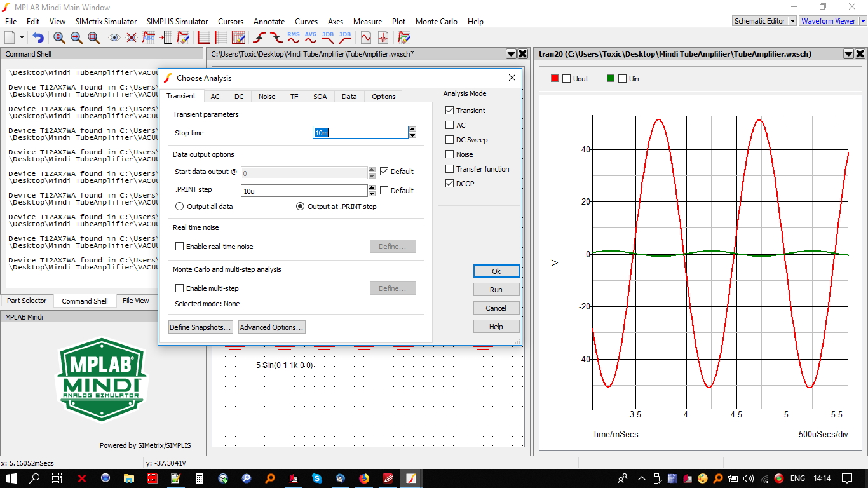Uncheck the Transient analysis mode checkbox

coord(450,111)
